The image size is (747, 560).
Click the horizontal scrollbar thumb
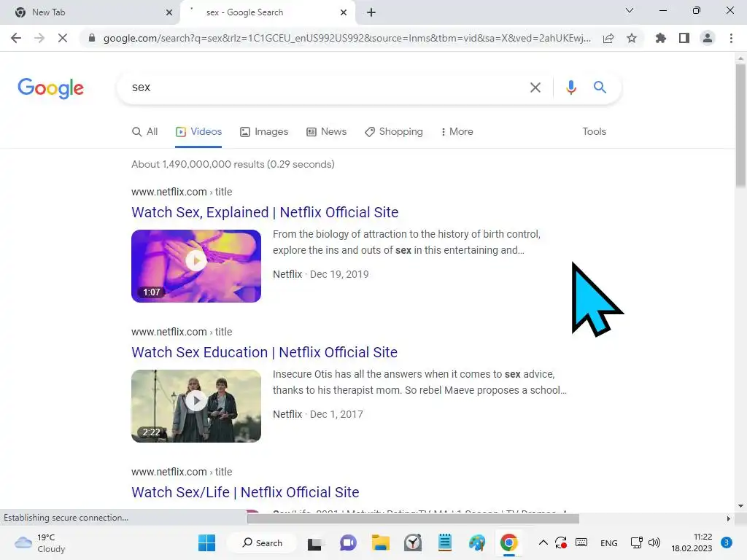tap(413, 518)
